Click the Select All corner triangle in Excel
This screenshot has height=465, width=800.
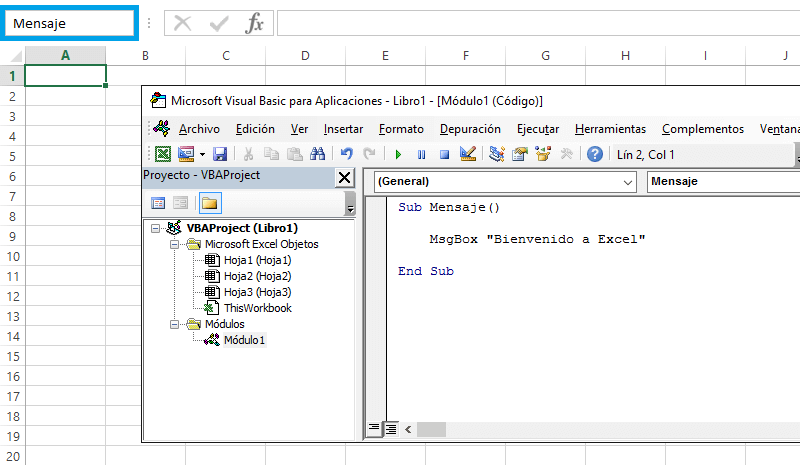[x=15, y=55]
